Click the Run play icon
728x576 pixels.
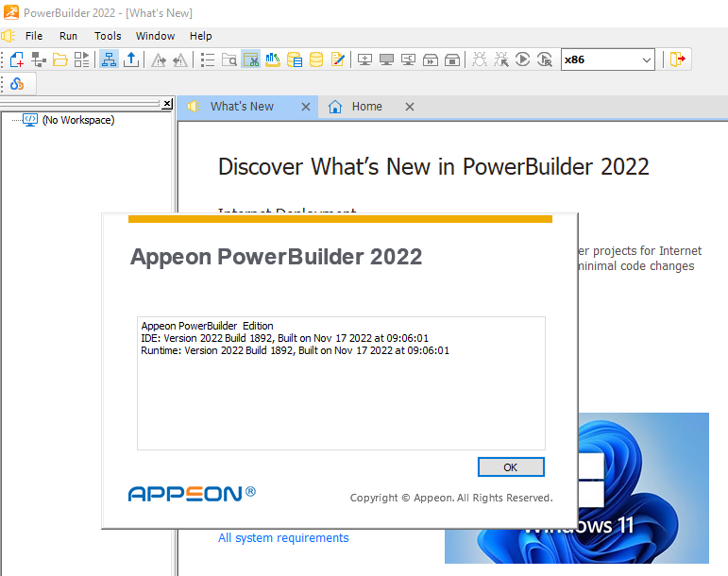pos(522,59)
